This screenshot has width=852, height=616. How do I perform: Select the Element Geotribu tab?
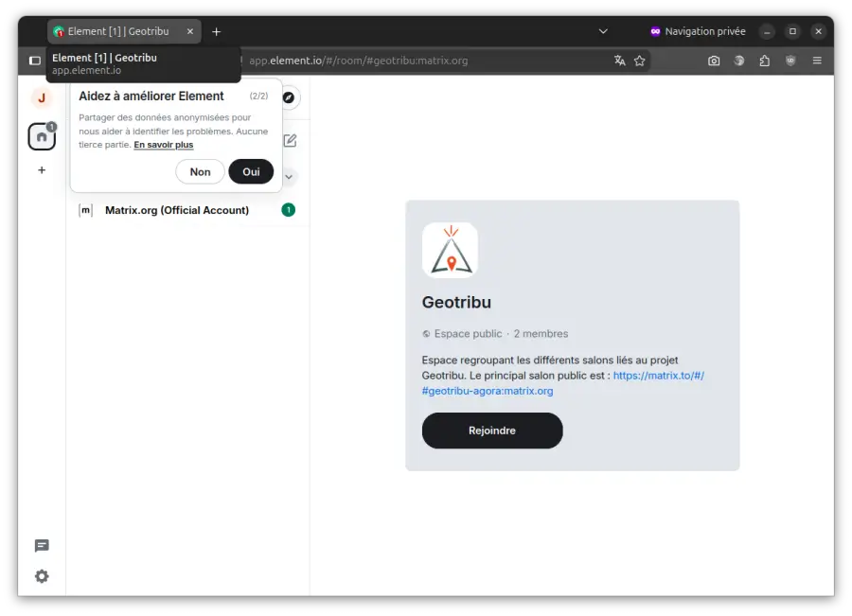pos(117,31)
